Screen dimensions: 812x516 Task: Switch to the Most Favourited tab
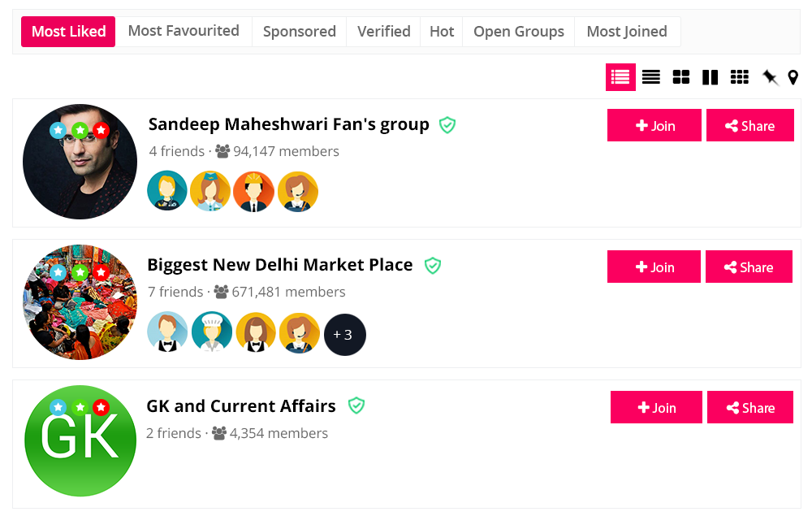pos(184,31)
